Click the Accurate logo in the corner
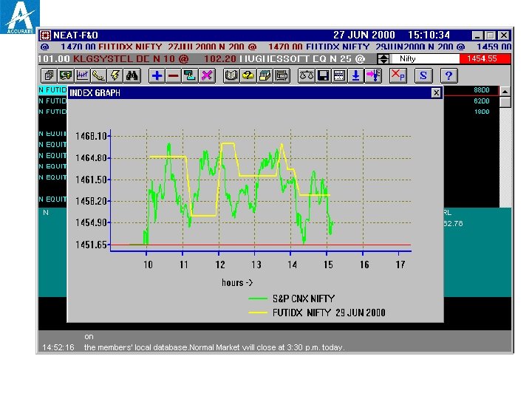Image resolution: width=532 pixels, height=399 pixels. 20,17
